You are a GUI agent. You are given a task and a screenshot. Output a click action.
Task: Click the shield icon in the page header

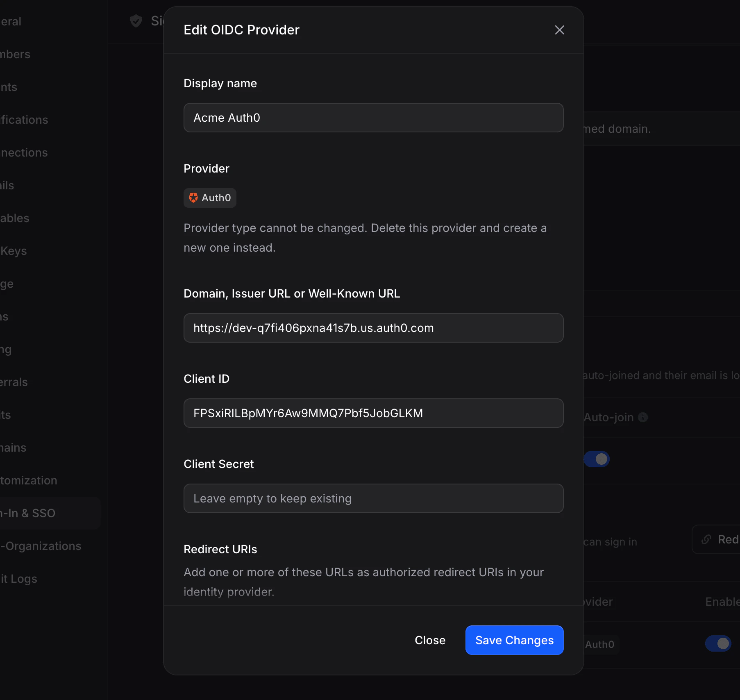(136, 21)
